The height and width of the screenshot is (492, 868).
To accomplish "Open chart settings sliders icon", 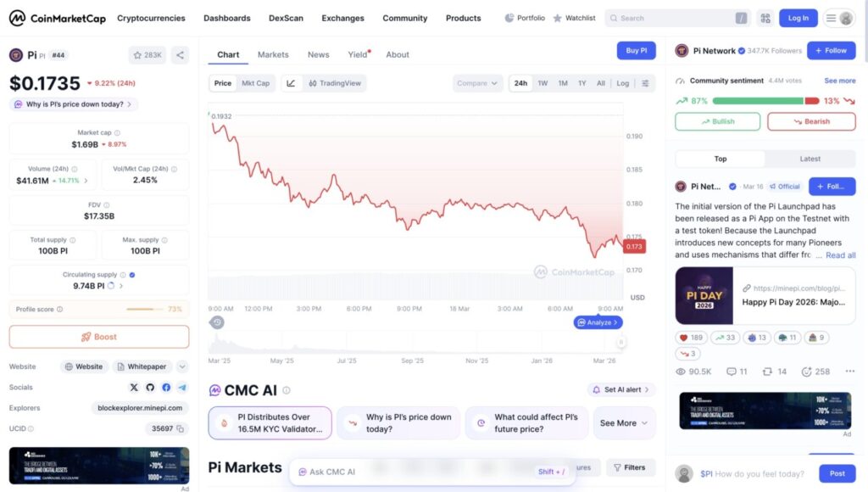I will pyautogui.click(x=645, y=83).
